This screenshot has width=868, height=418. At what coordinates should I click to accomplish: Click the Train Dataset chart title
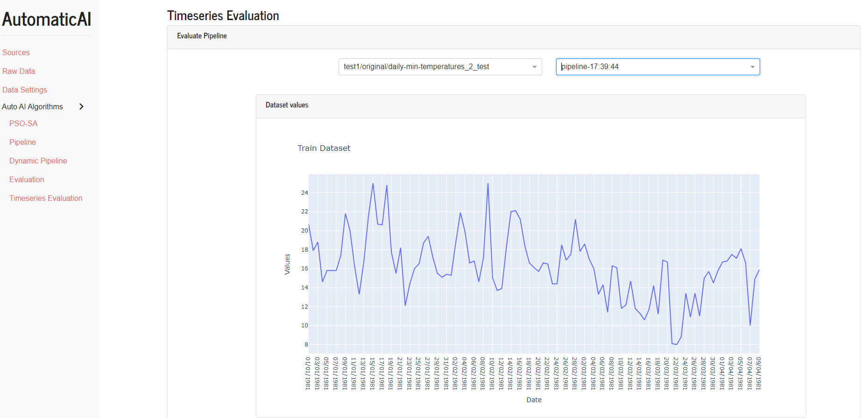pos(324,148)
